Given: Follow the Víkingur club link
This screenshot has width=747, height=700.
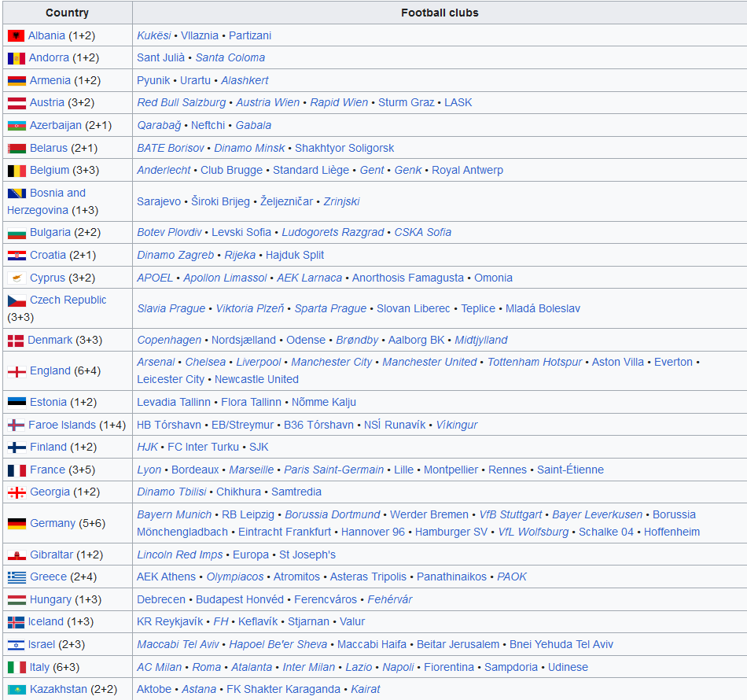Looking at the screenshot, I should point(457,425).
